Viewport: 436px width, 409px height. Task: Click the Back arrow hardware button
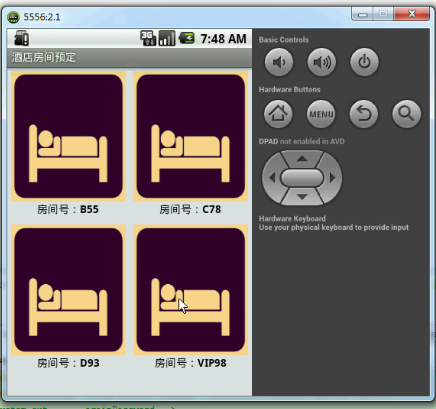pos(364,114)
